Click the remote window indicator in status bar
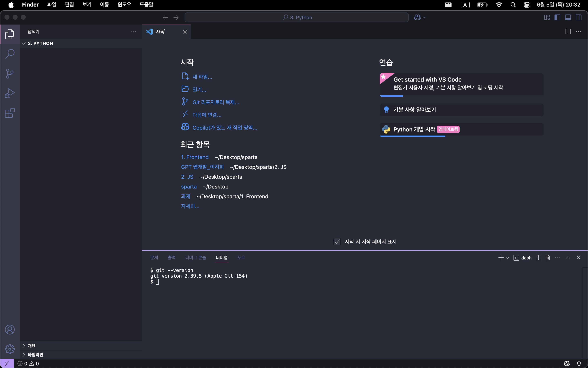The image size is (588, 368). (x=7, y=363)
